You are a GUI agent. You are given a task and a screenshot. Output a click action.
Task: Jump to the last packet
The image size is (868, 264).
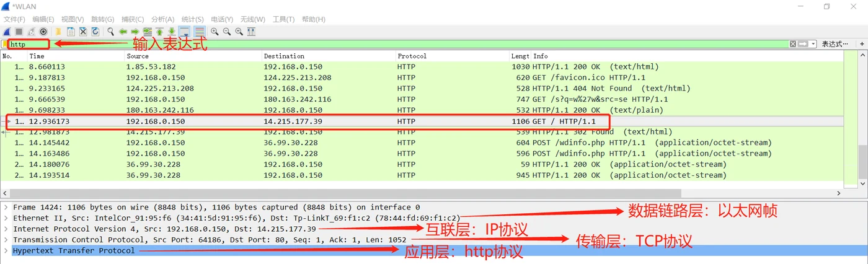172,32
